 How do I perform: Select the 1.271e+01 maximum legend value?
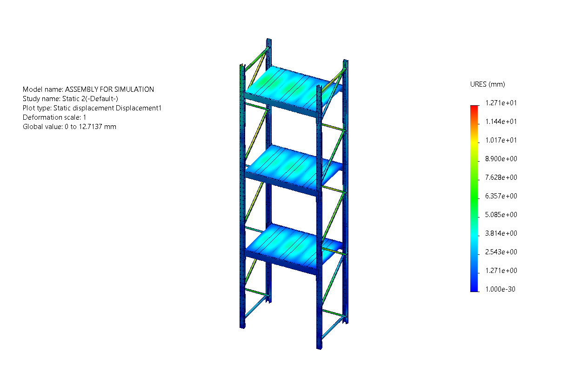[x=501, y=103]
